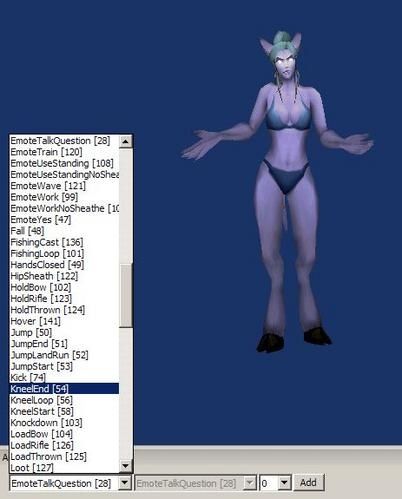Select Fall [48] animation
The image size is (402, 499).
[x=64, y=231]
